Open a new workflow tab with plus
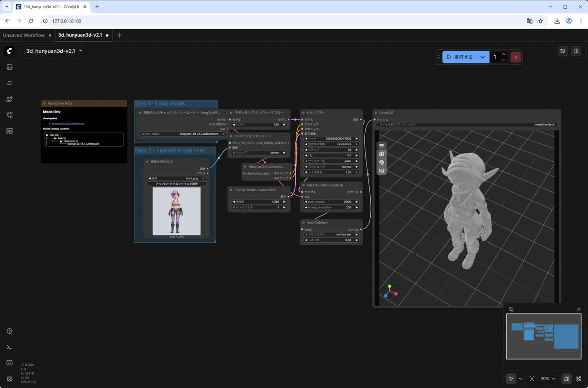 (x=119, y=35)
